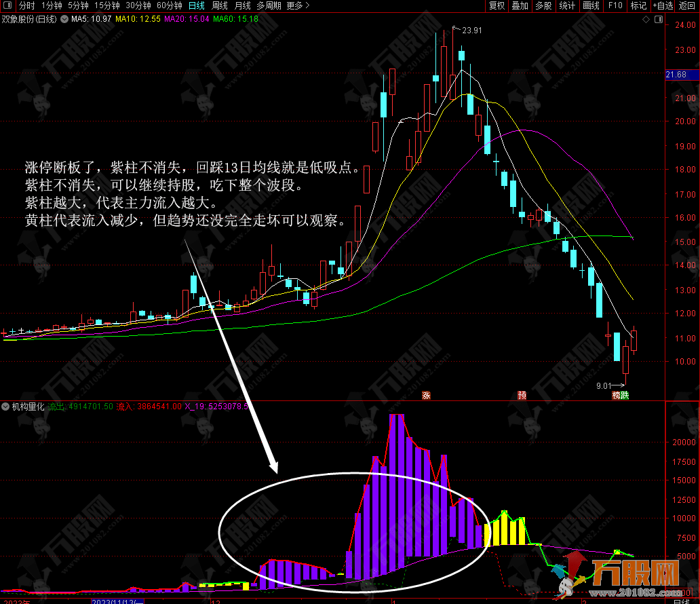Click the 榜跌 event marker under chart
Viewport: 700px width, 604px height.
621,396
